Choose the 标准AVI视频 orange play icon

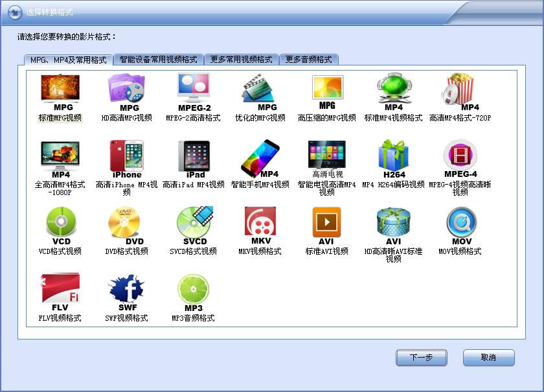pos(326,226)
